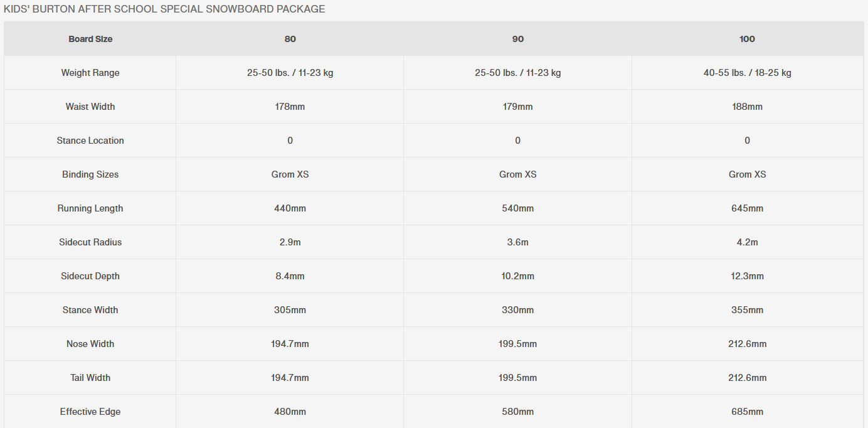Select the 580mm effective edge value
Screen dimensions: 868x428
(517, 412)
